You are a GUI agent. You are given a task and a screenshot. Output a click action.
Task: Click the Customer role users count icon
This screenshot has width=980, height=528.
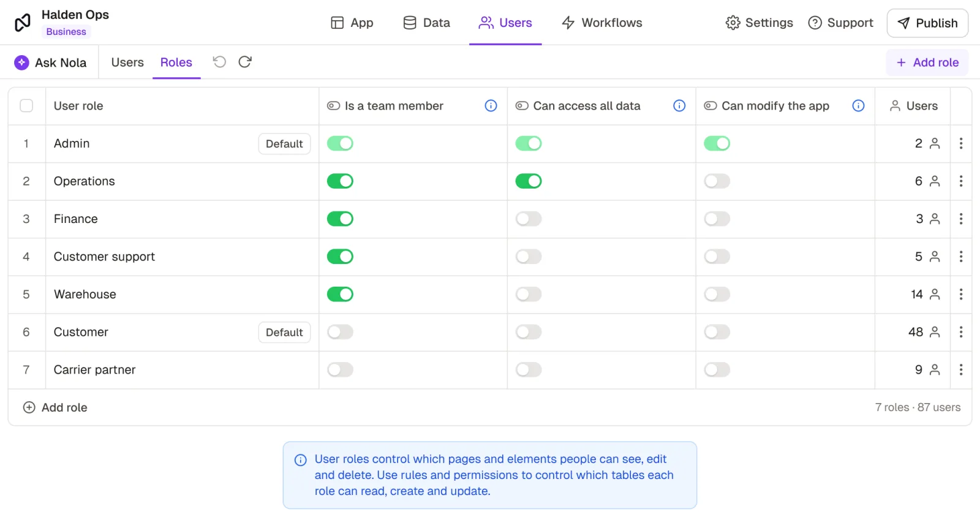point(935,332)
